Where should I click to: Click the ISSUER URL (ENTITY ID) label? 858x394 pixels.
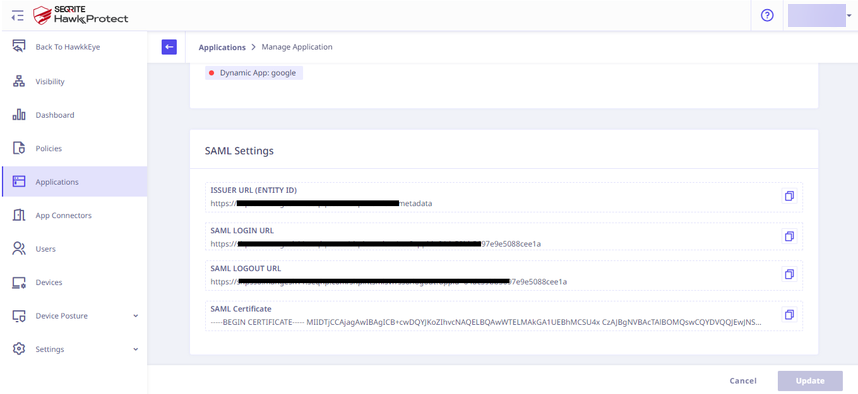254,190
